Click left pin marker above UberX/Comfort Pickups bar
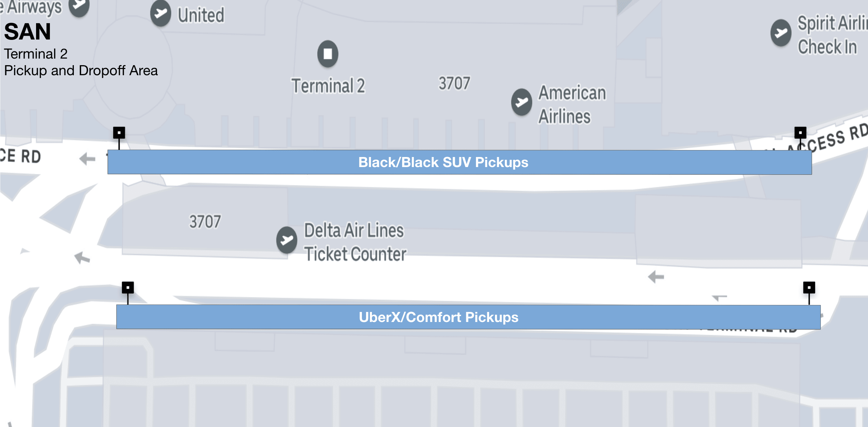This screenshot has width=868, height=427. (x=128, y=288)
